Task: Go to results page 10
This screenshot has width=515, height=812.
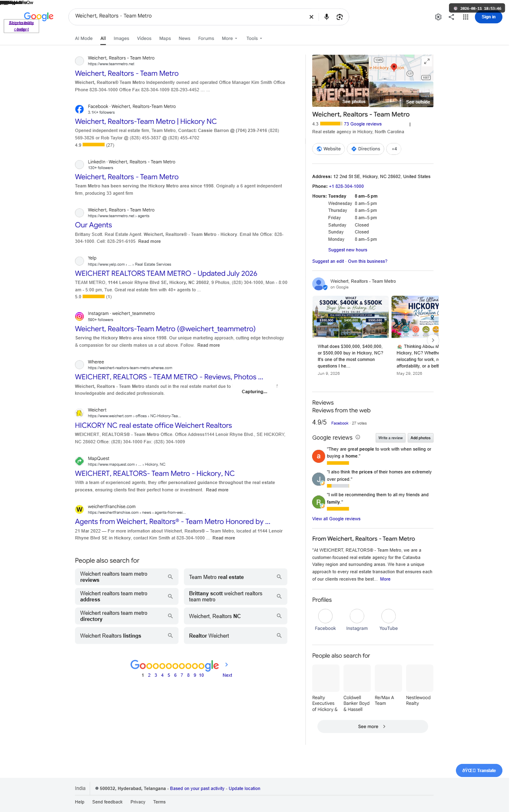Action: click(201, 676)
